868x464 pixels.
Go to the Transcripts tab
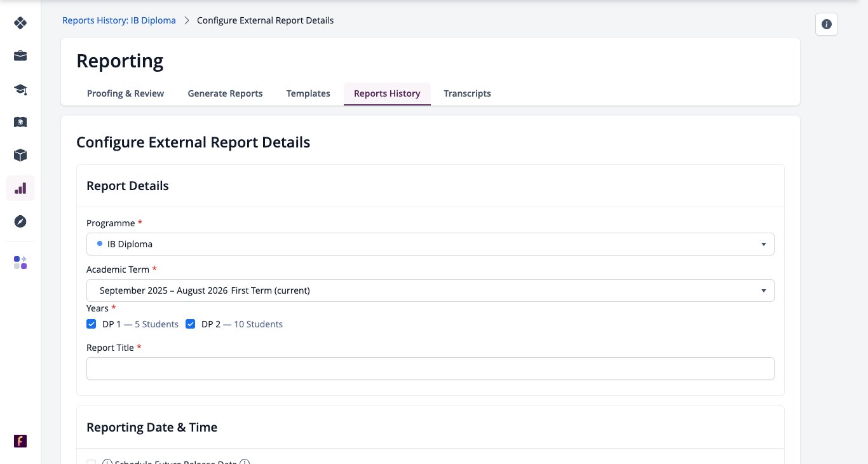click(x=467, y=93)
